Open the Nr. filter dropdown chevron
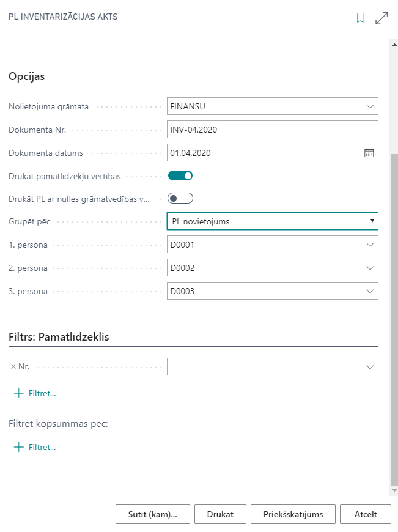Viewport: 398px width, 532px height. click(370, 367)
